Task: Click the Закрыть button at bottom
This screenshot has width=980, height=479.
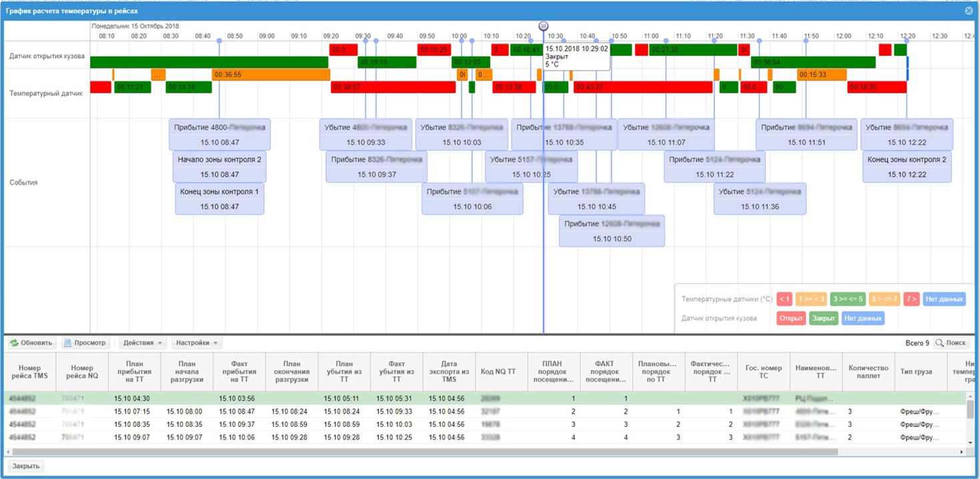Action: (x=26, y=466)
